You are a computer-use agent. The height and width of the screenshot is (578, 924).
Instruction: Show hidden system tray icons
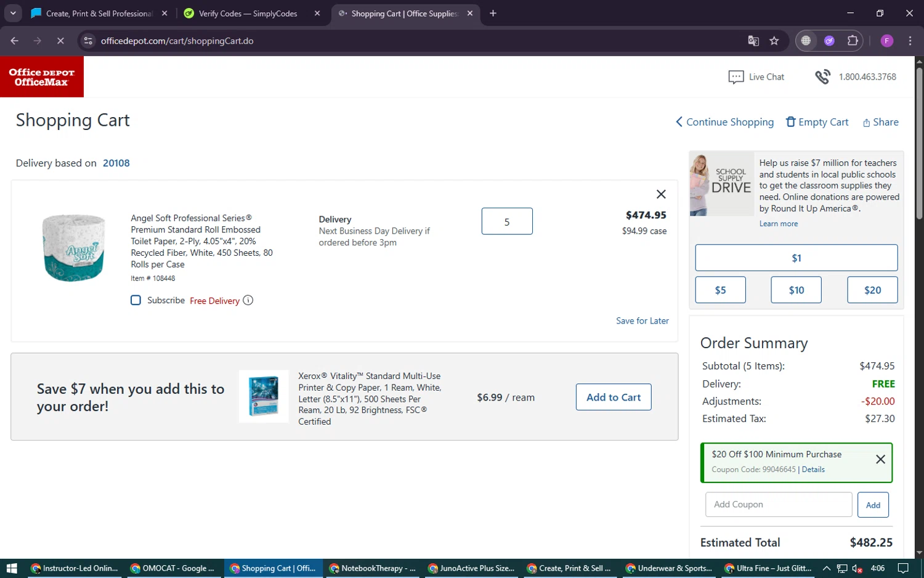click(827, 568)
